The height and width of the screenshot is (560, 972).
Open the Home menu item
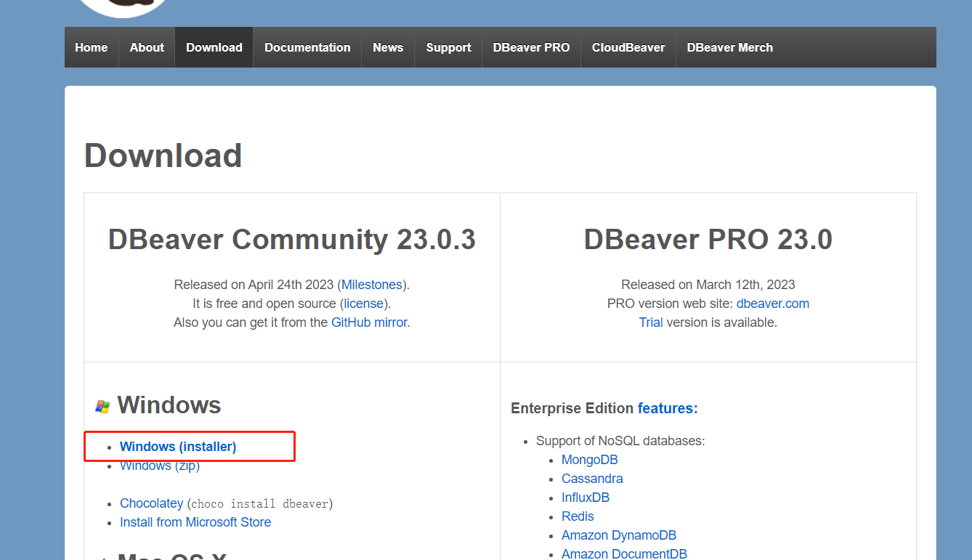point(92,47)
